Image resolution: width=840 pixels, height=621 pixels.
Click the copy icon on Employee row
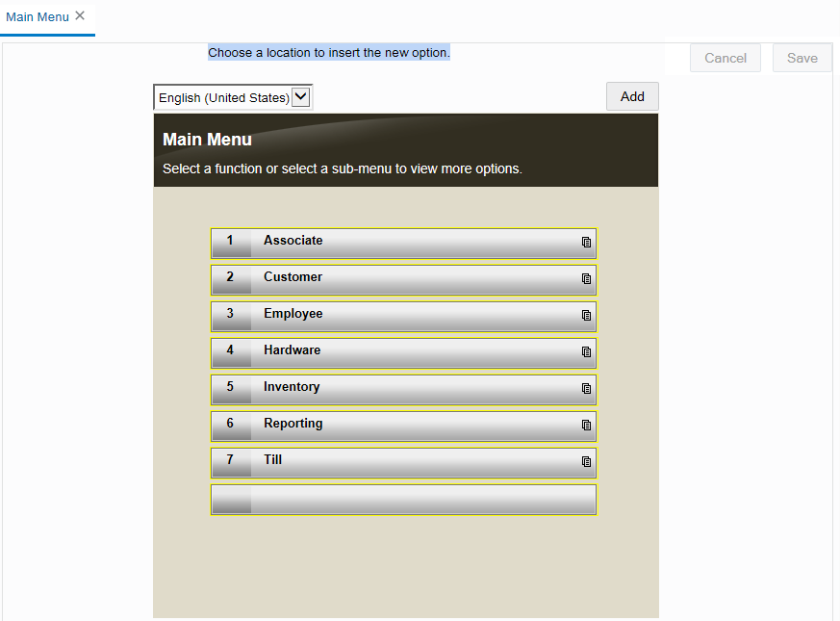click(x=586, y=315)
